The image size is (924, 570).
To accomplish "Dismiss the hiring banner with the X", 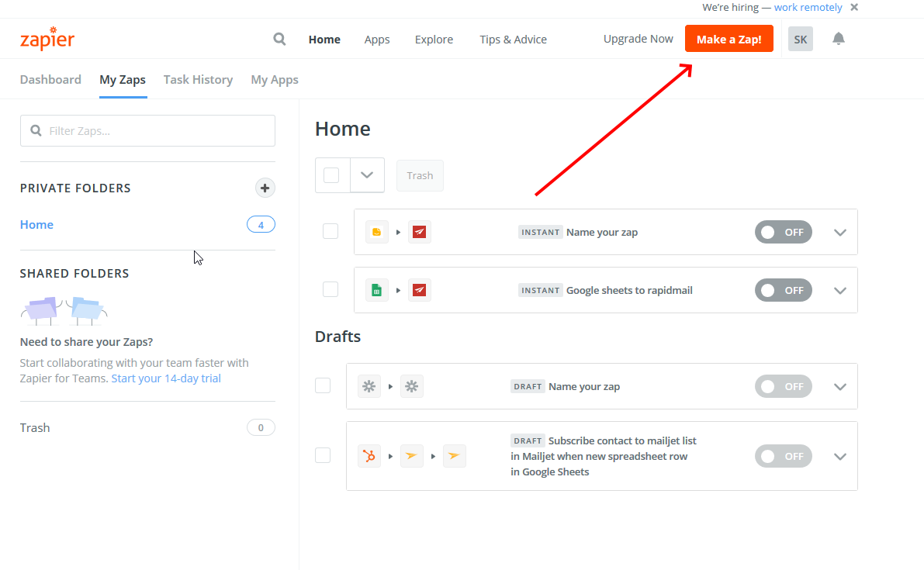I will pos(854,7).
